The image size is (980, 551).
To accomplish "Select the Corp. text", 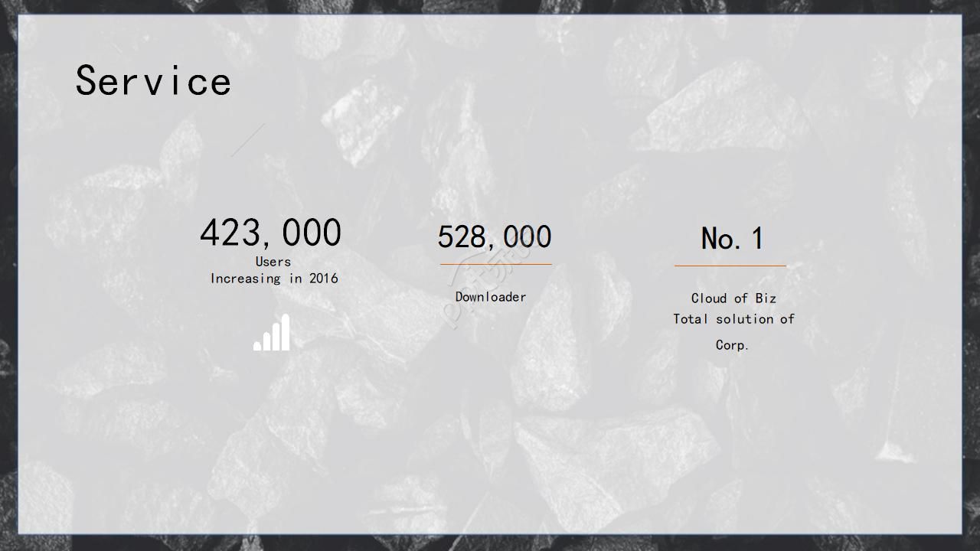I will 732,345.
